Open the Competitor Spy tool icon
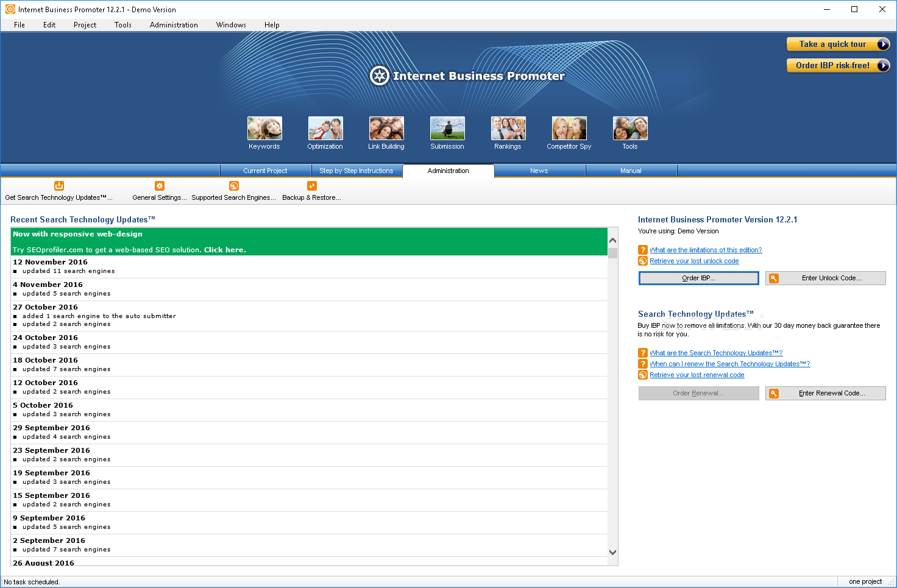 coord(569,129)
